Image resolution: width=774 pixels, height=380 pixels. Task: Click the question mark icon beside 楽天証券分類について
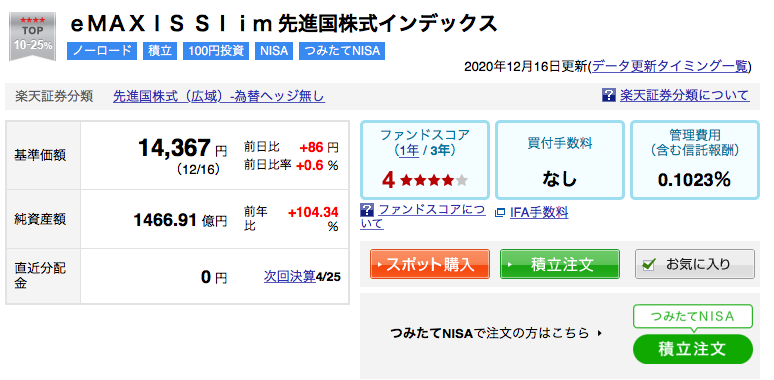(609, 95)
